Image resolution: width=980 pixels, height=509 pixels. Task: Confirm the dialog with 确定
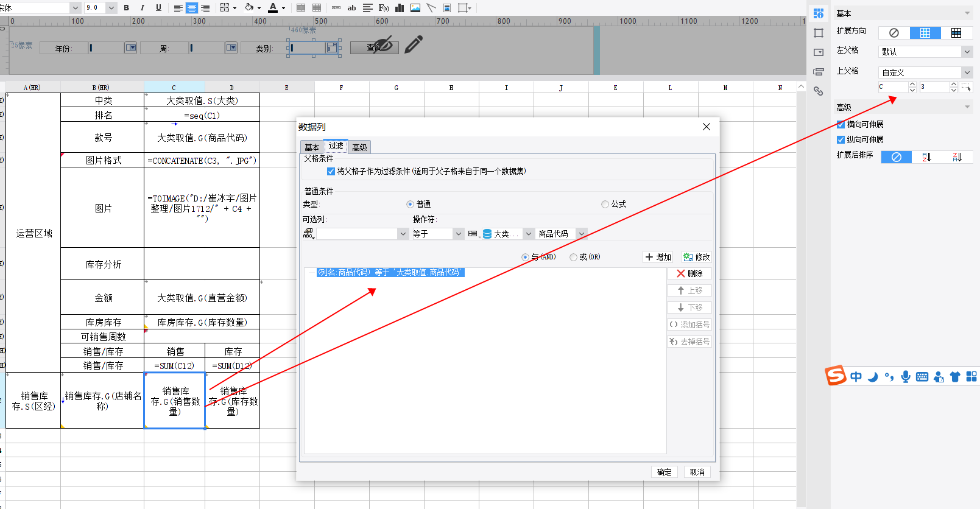(x=664, y=472)
